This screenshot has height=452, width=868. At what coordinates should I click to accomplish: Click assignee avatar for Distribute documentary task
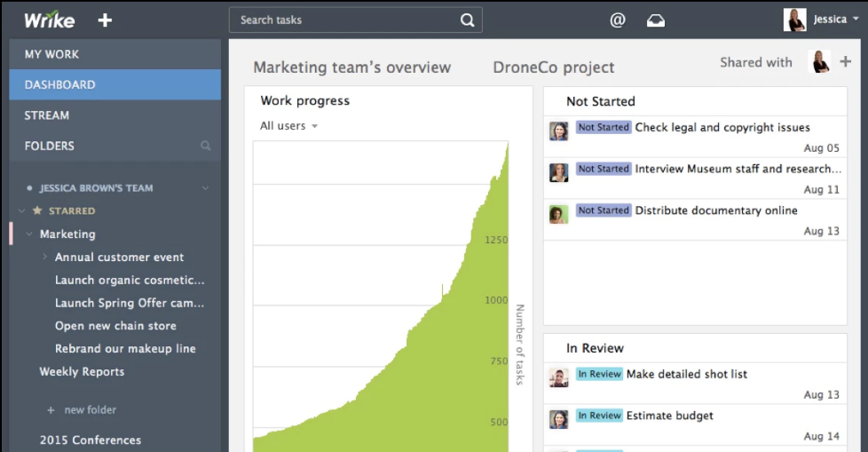coord(558,214)
